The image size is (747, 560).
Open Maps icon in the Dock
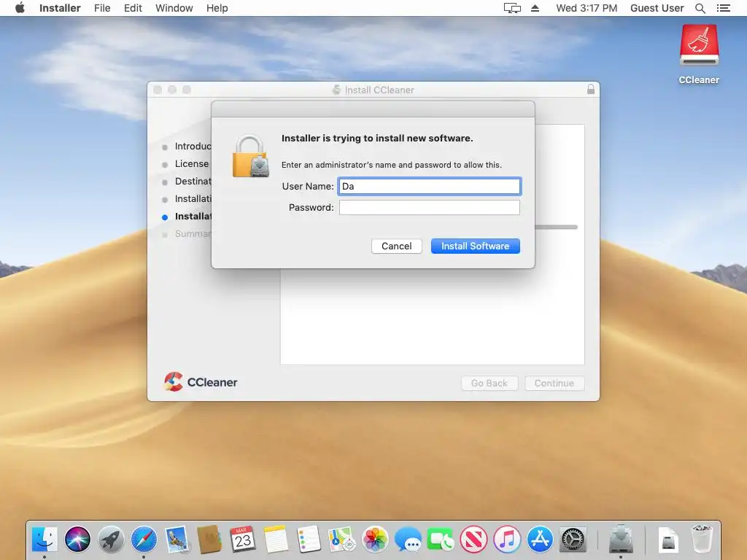tap(342, 540)
